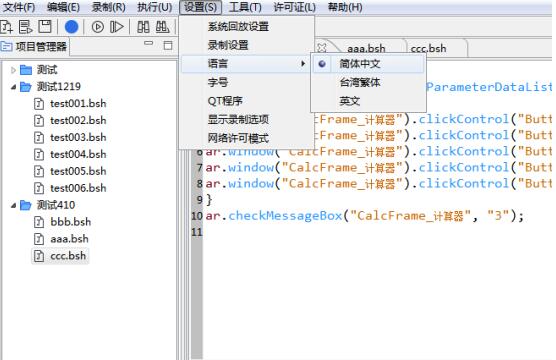Click the blue folder icon of 测试

click(26, 70)
